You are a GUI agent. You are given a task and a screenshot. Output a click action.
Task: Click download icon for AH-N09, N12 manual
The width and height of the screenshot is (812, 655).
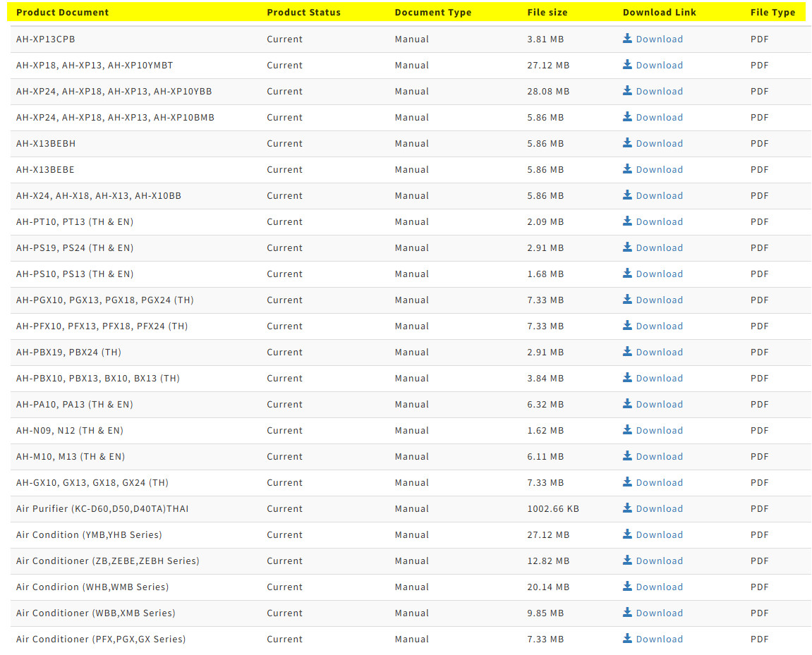coord(627,430)
